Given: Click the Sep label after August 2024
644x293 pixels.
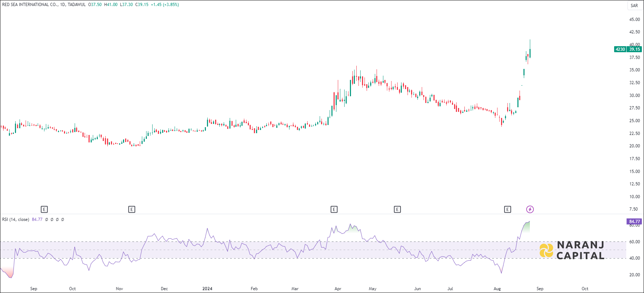Looking at the screenshot, I should (540, 289).
